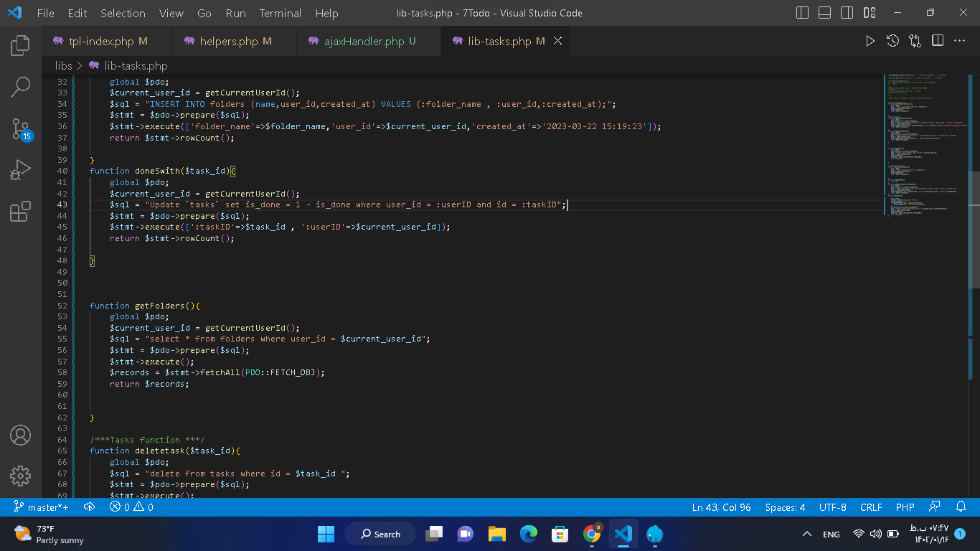Open the notifications bell in status bar
Image resolution: width=980 pixels, height=551 pixels.
coord(961,507)
